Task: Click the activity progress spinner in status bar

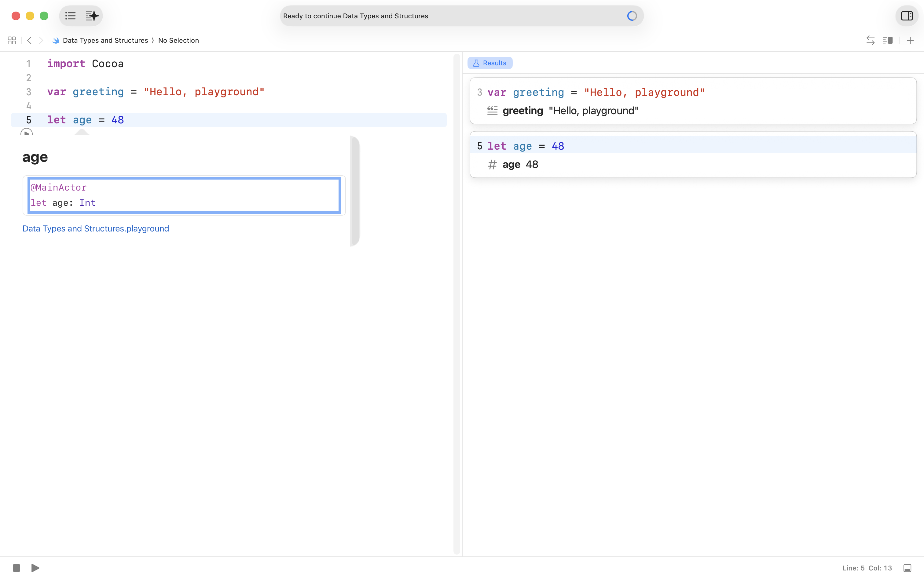Action: click(632, 16)
